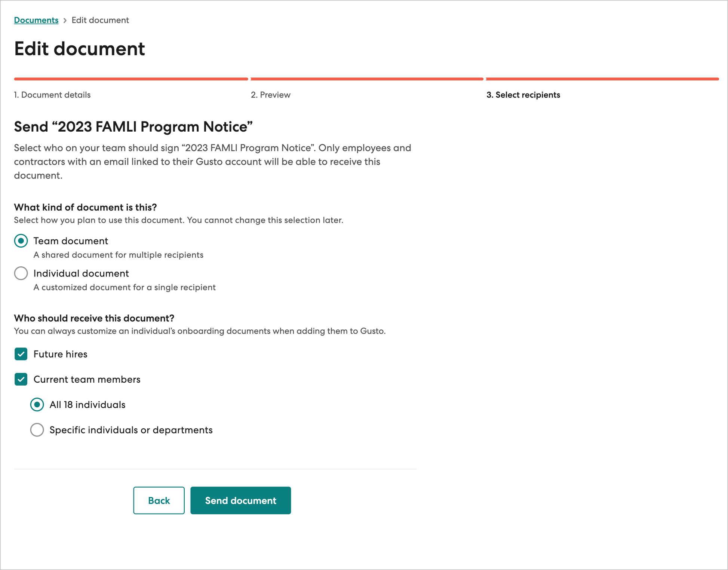Viewport: 728px width, 570px height.
Task: Click the Document details progress bar
Action: (130, 79)
